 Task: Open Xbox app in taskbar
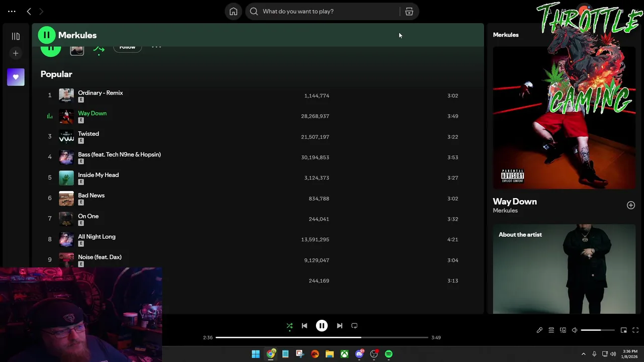coord(344,354)
